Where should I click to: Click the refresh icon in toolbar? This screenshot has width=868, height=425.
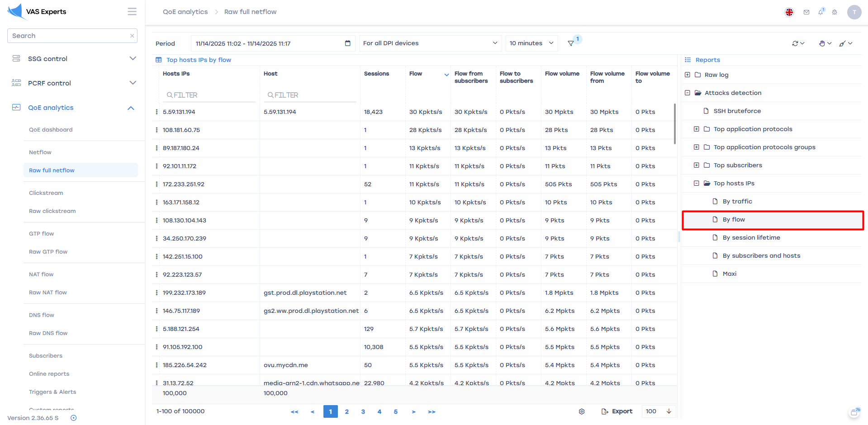point(795,43)
